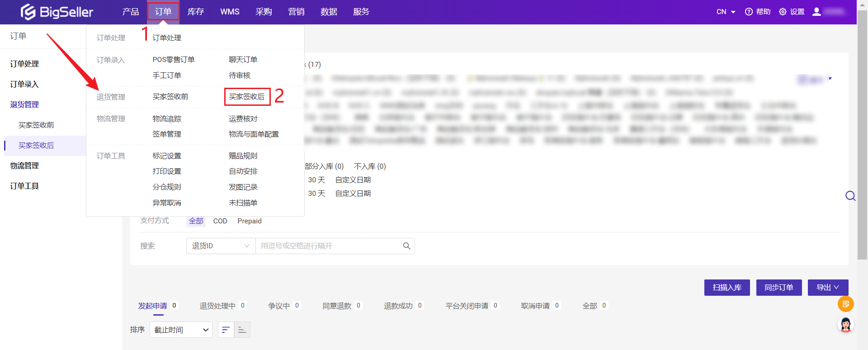Choose 未扫描单 menu entry
This screenshot has width=868, height=350.
pos(243,203)
